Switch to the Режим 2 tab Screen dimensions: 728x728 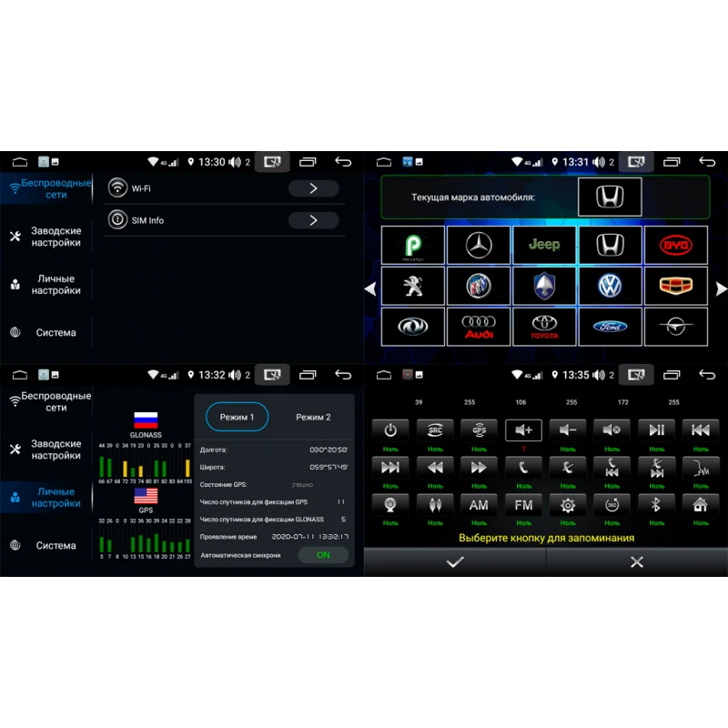pos(313,417)
